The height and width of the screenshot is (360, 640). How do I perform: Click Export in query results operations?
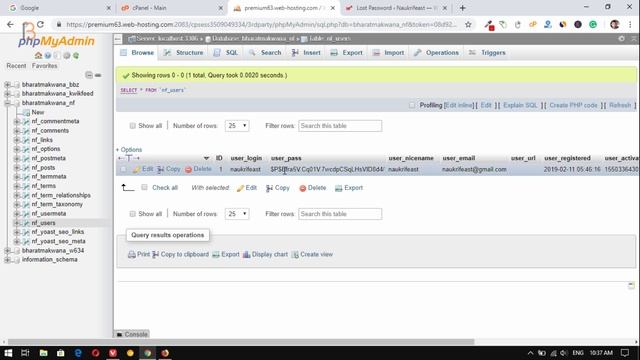[226, 254]
